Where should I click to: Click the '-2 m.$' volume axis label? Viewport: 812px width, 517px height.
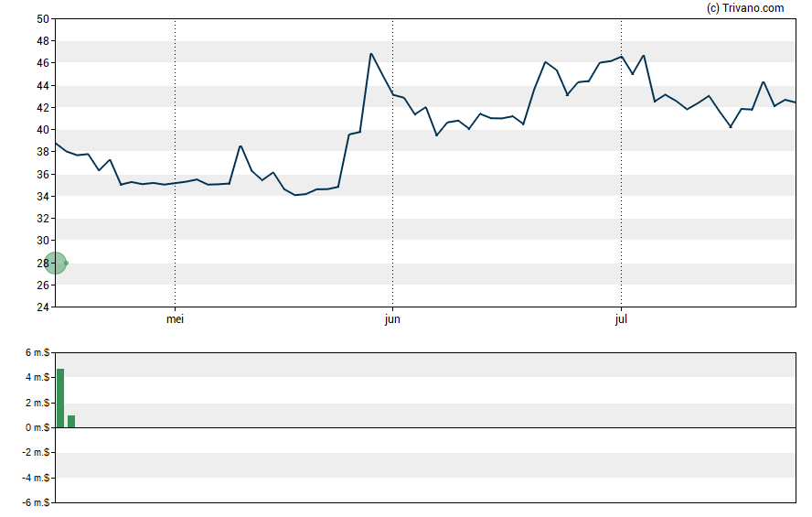coord(36,453)
